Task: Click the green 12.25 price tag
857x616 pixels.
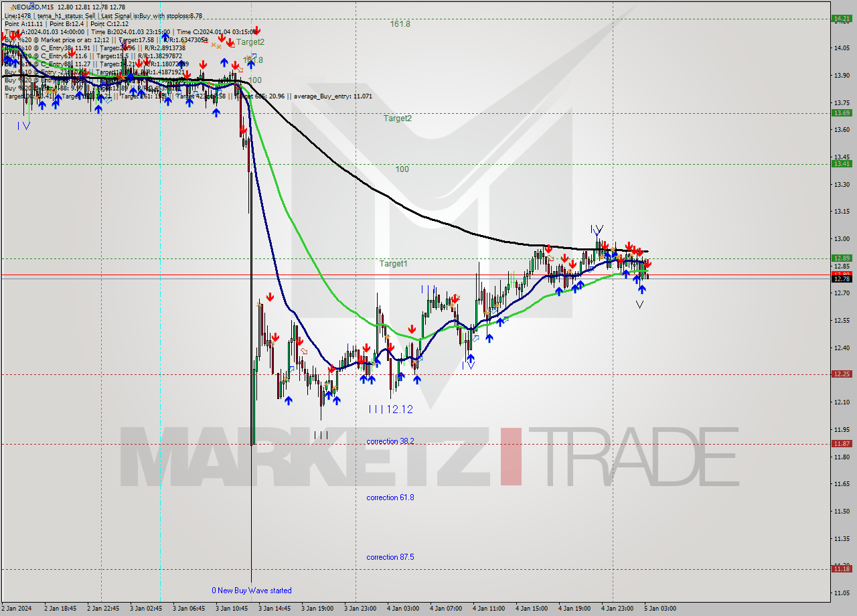Action: 841,374
